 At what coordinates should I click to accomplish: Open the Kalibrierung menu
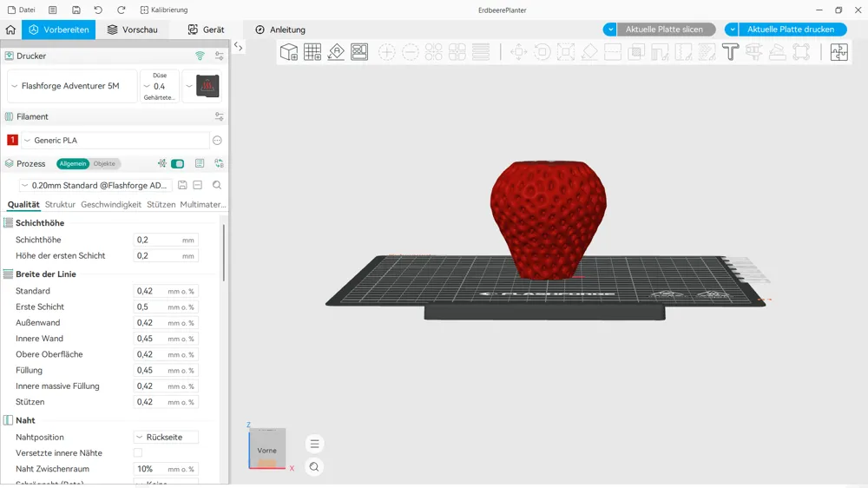pos(164,10)
